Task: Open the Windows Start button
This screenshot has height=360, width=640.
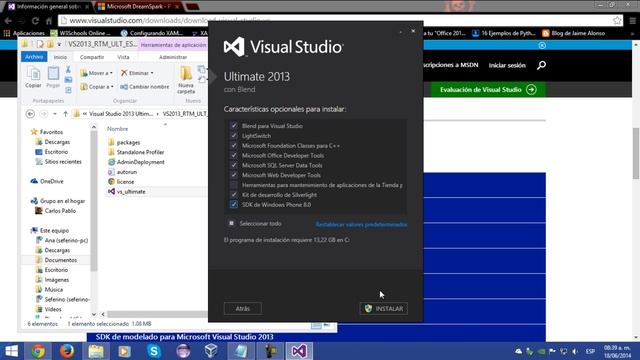Action: click(11, 351)
